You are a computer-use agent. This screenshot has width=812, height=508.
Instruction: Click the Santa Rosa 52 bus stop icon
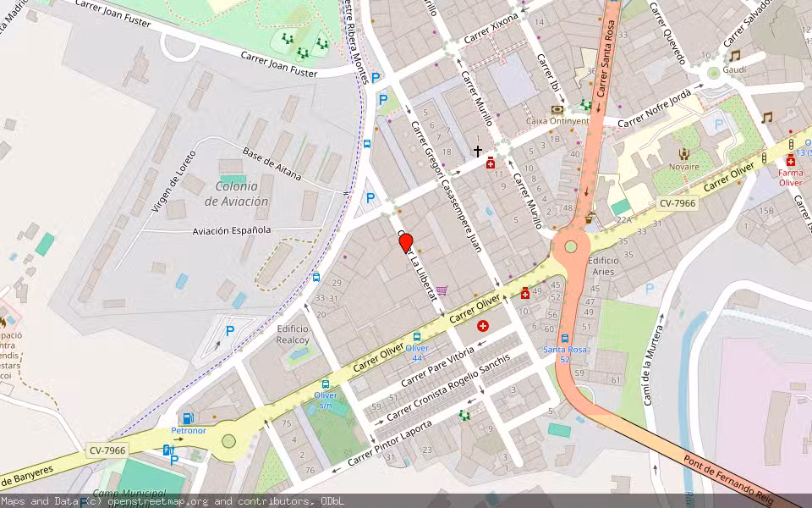tap(564, 339)
